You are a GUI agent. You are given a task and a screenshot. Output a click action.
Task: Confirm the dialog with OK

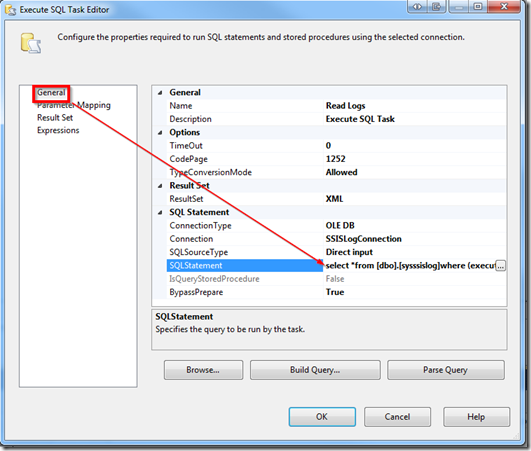click(322, 416)
